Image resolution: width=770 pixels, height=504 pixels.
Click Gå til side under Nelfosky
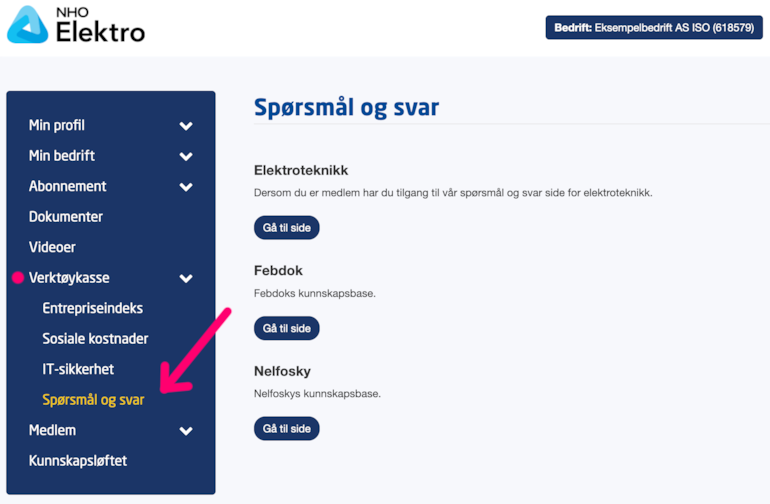pos(287,429)
